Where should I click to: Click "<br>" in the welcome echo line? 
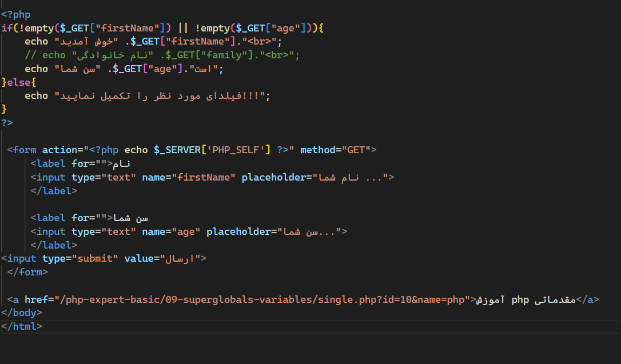[260, 42]
